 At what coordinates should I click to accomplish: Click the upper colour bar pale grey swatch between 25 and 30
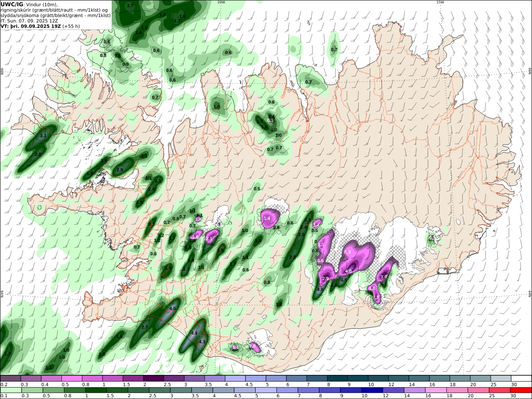[x=501, y=379]
